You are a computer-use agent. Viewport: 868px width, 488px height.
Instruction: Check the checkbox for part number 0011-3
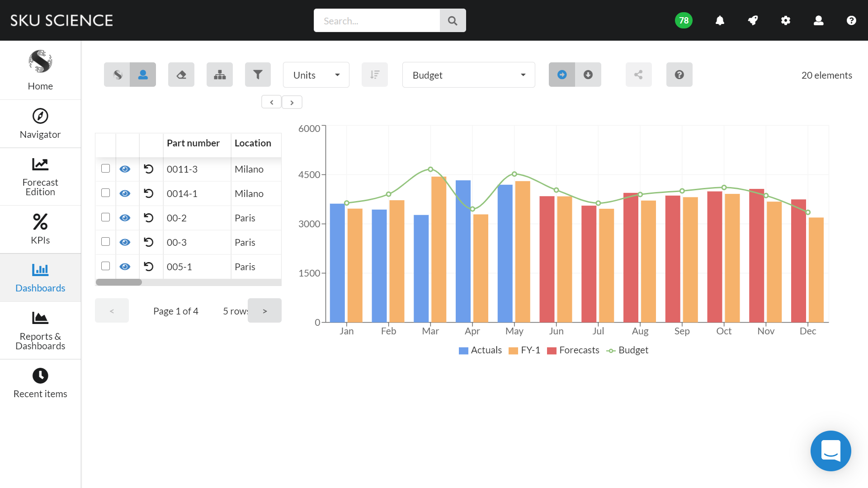pyautogui.click(x=105, y=168)
